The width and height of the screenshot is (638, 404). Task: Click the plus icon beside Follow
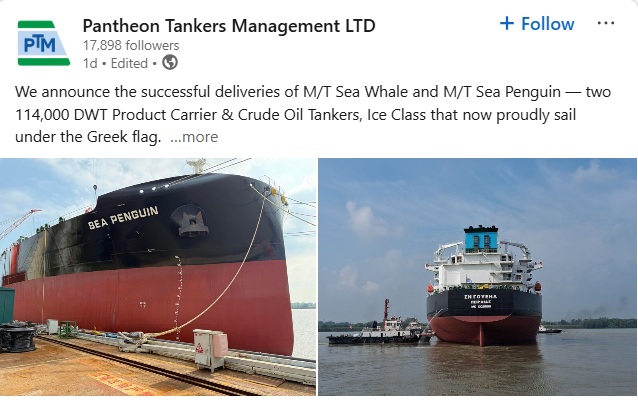tap(507, 24)
